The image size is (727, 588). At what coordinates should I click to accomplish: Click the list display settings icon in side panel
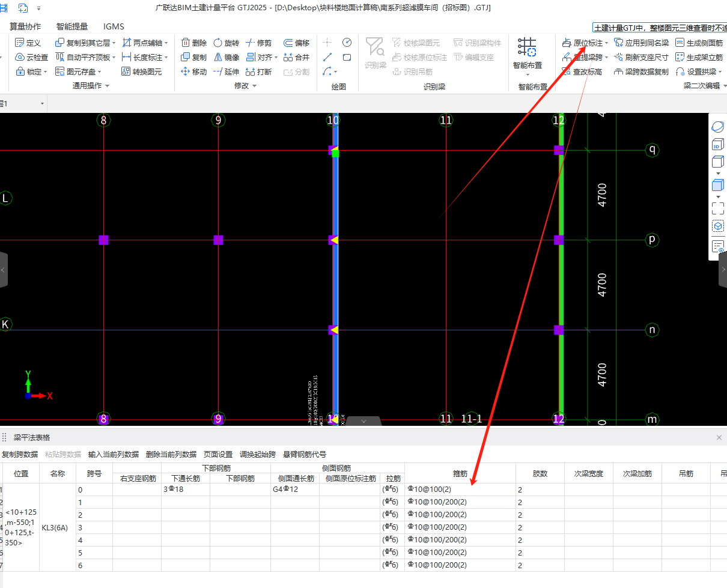pos(717,246)
